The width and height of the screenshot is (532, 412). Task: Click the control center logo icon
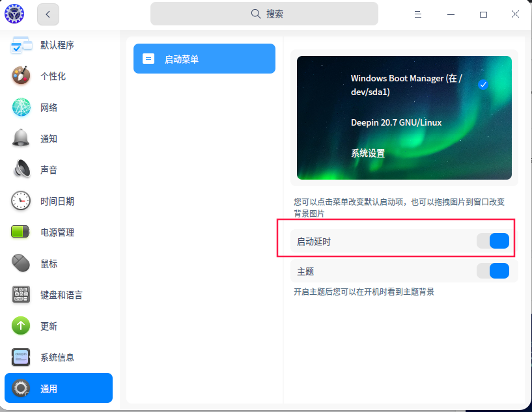pos(14,14)
